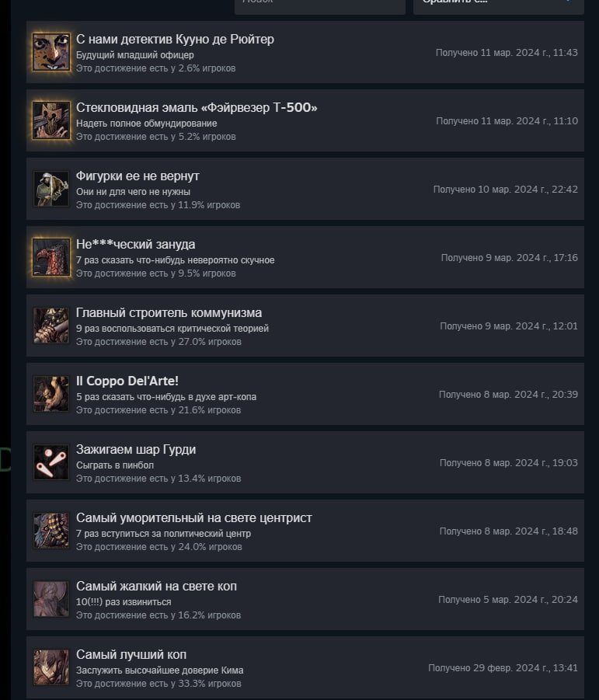Expand the Сравнить с... dropdown
Viewport: 599px width, 700px height.
499,5
